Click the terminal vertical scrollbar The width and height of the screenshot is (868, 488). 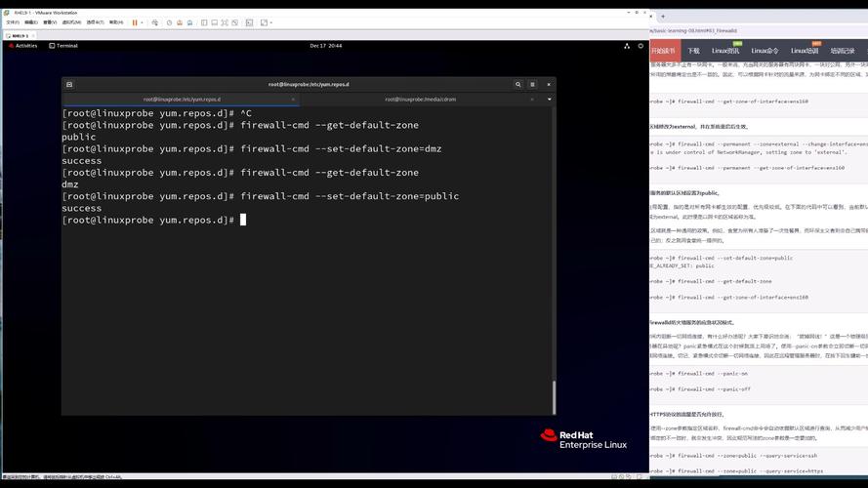553,395
